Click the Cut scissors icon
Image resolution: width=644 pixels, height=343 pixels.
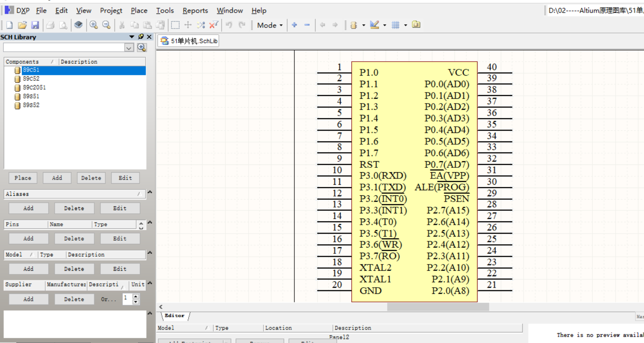click(x=122, y=25)
